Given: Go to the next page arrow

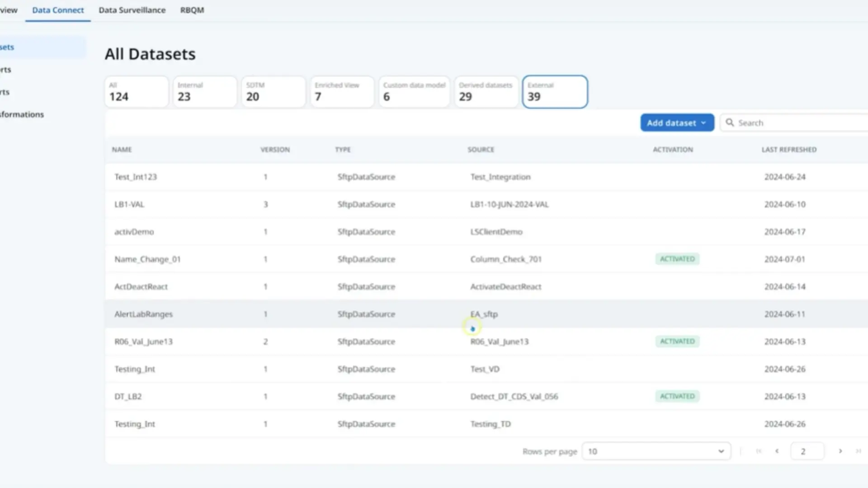Looking at the screenshot, I should [840, 451].
